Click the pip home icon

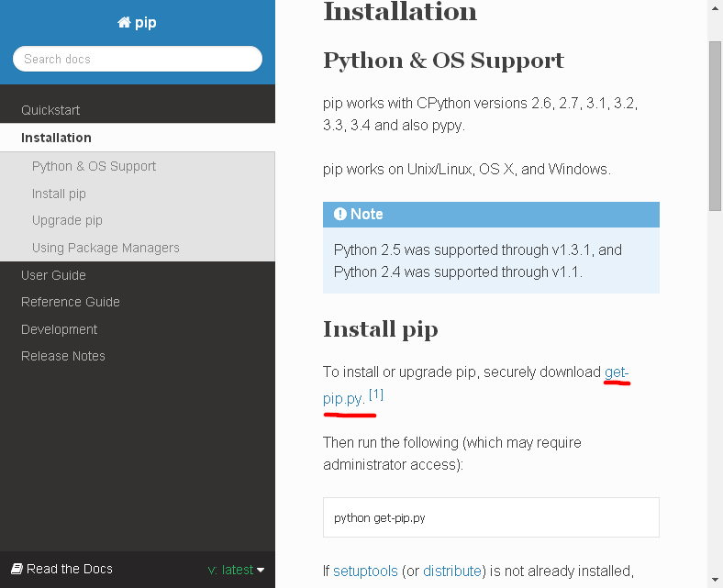click(x=124, y=22)
